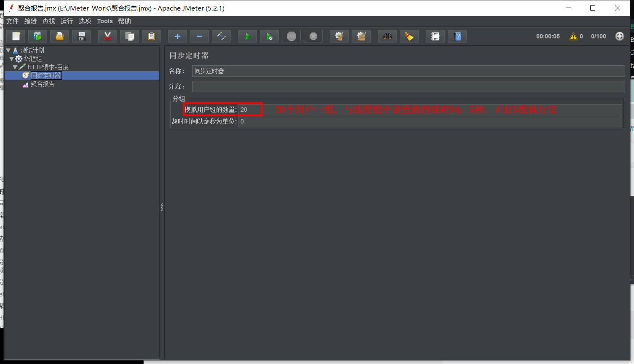Click the yellow warning log icon
The height and width of the screenshot is (364, 634).
click(573, 36)
